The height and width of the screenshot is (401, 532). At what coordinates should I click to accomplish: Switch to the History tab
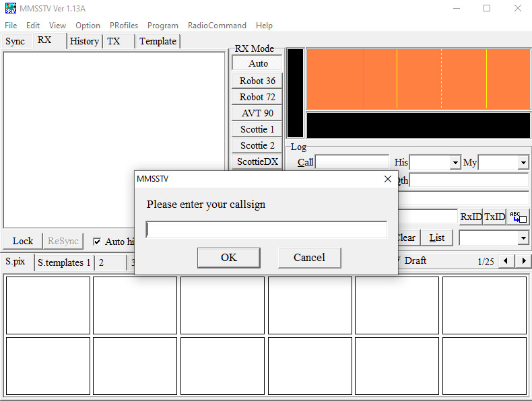coord(84,41)
